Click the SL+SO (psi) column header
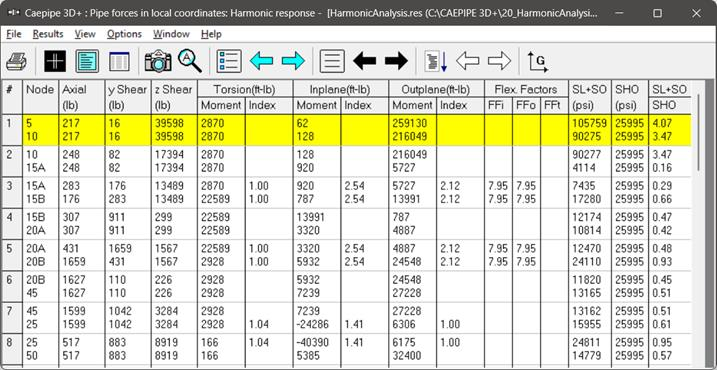The height and width of the screenshot is (370, 717). (x=589, y=97)
